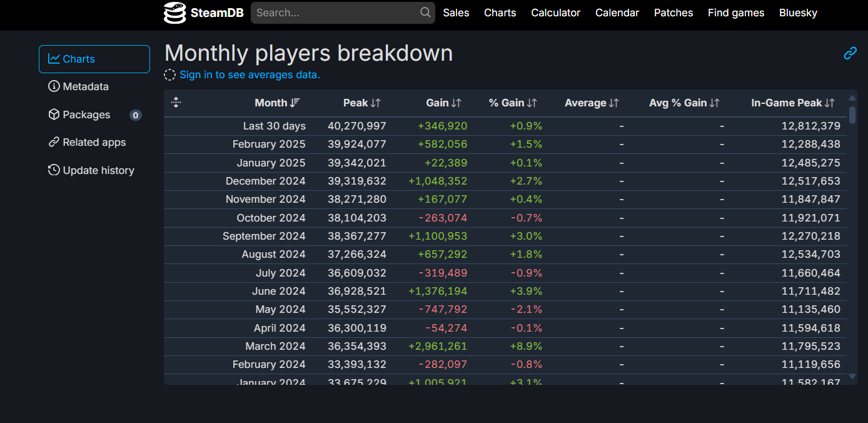Click the Metadata info icon in sidebar
868x423 pixels.
[54, 86]
